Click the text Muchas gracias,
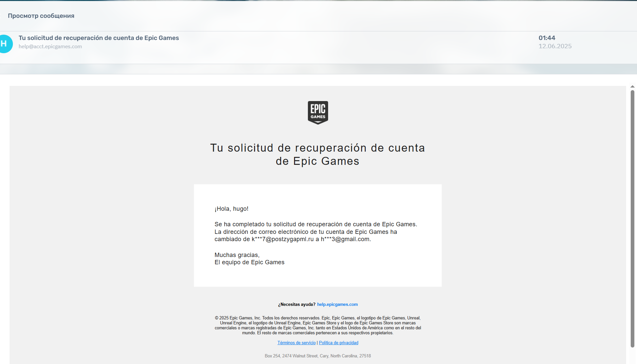The image size is (637, 364). 237,255
